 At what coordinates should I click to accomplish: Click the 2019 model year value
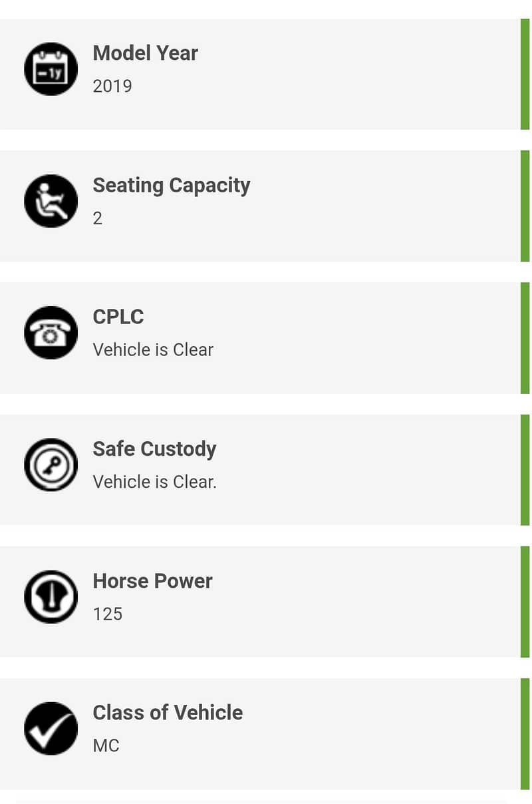112,87
